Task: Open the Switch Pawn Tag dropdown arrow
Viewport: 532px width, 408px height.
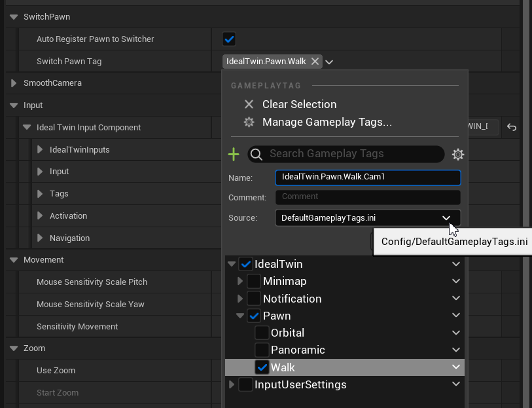Action: tap(329, 62)
